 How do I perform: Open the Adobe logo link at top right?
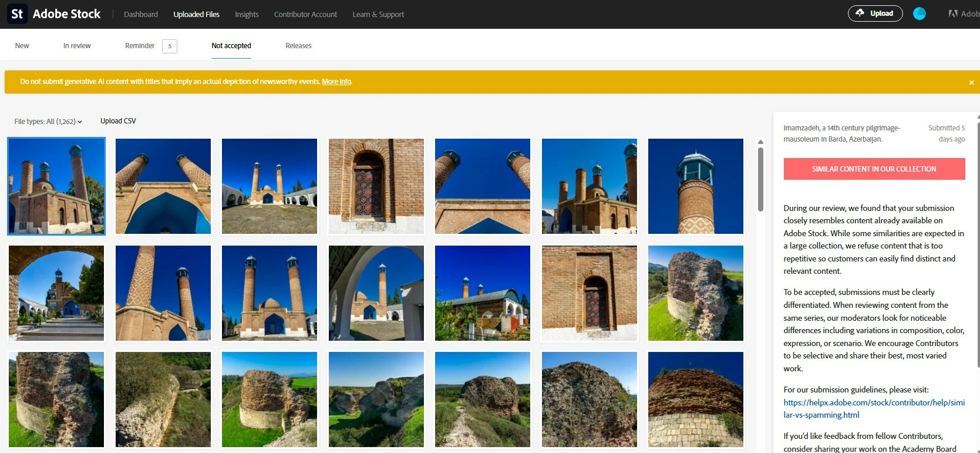click(x=964, y=14)
